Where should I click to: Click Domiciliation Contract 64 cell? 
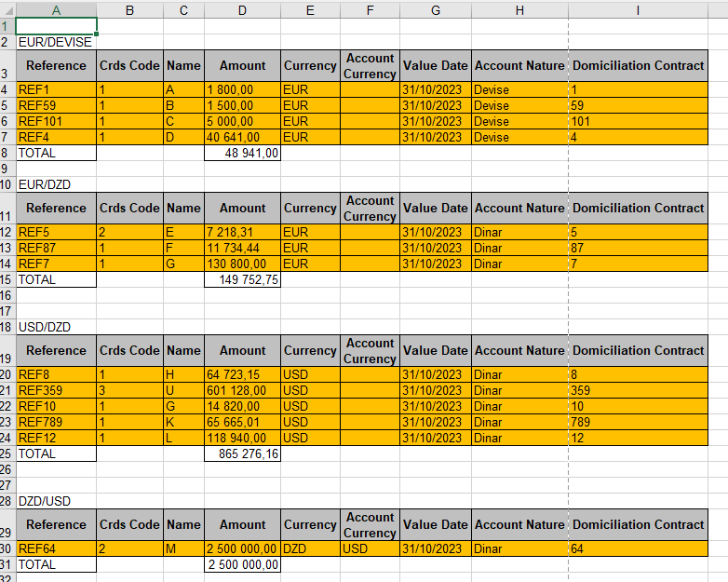[x=638, y=548]
